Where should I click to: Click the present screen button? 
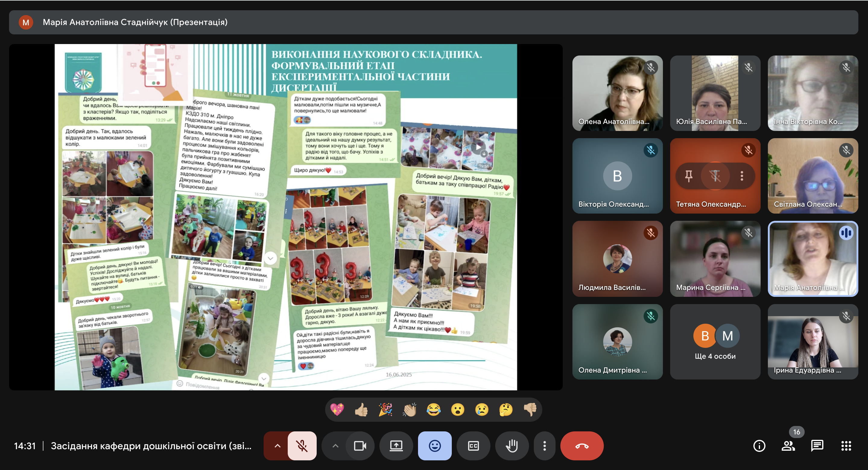(x=396, y=446)
